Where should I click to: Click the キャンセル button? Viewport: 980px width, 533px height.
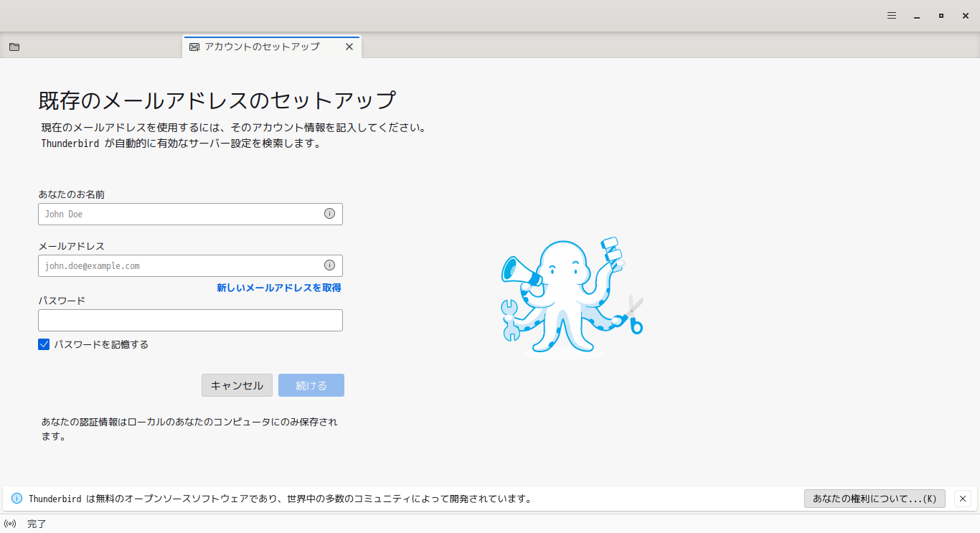pos(237,385)
